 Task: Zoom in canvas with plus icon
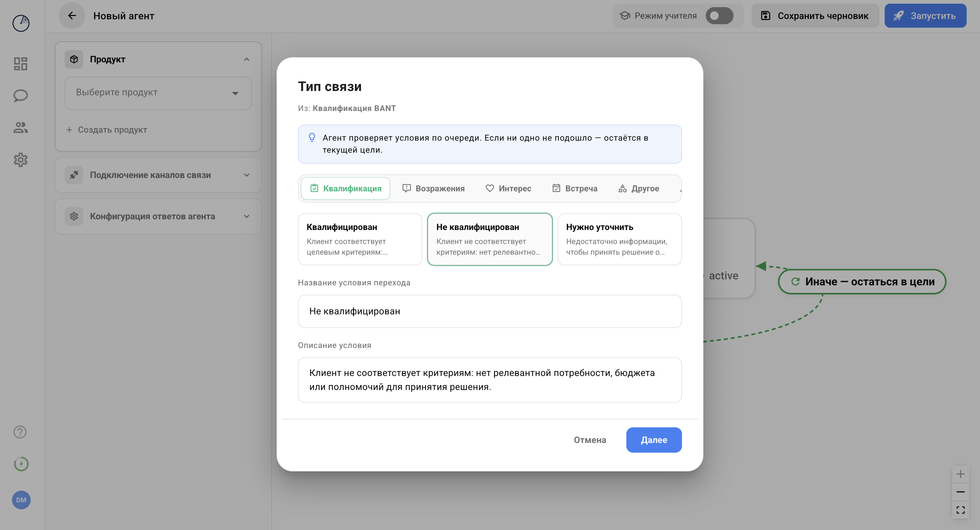[960, 474]
